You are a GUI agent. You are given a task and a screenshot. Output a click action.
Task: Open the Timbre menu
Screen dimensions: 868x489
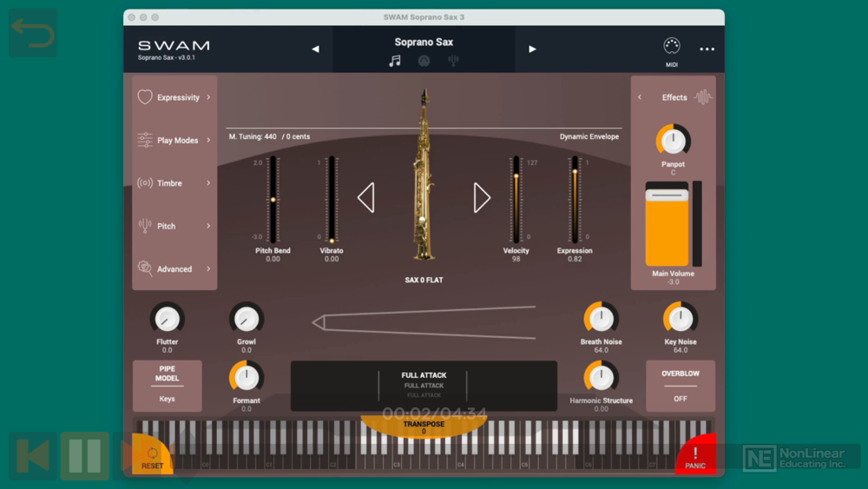coord(169,183)
